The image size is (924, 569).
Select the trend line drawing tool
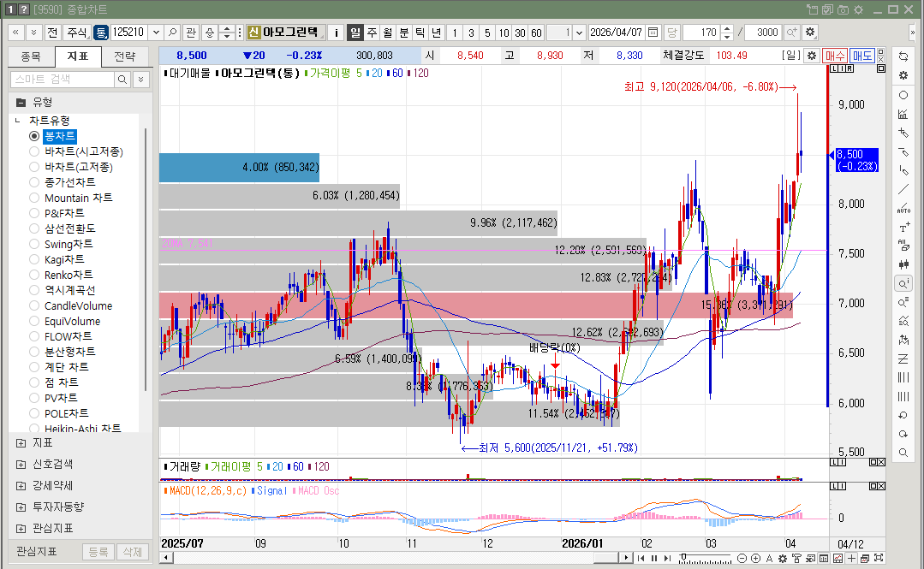click(x=903, y=189)
